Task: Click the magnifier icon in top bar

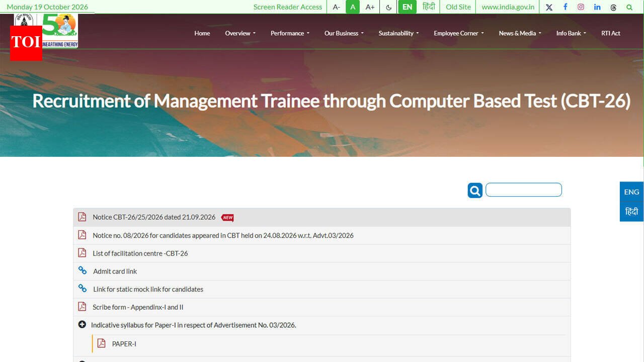Action: point(629,7)
